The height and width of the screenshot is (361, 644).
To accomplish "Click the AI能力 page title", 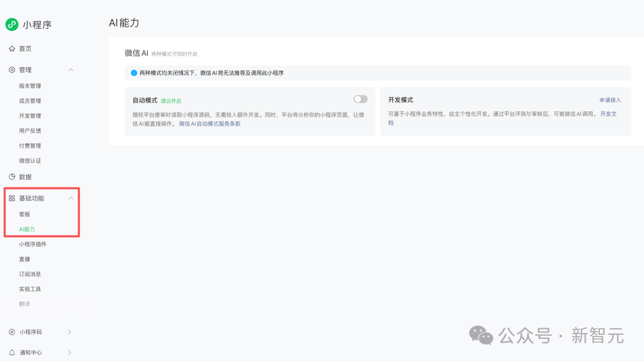I will click(x=124, y=23).
